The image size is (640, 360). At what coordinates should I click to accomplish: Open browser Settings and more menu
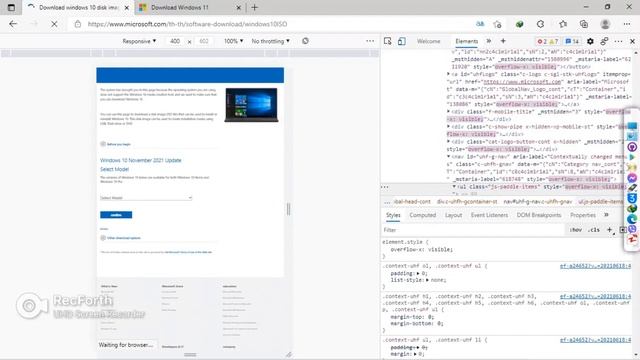coord(627,24)
